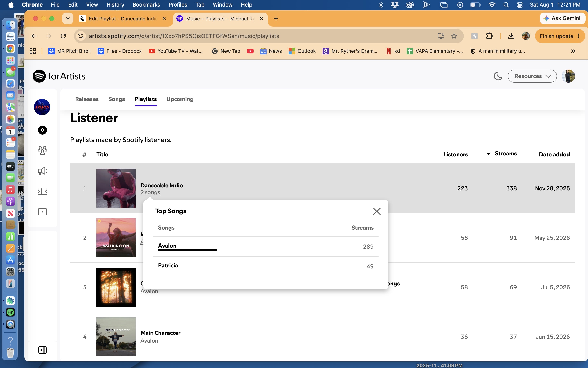Close the Top Songs popup
The width and height of the screenshot is (588, 368).
point(377,211)
